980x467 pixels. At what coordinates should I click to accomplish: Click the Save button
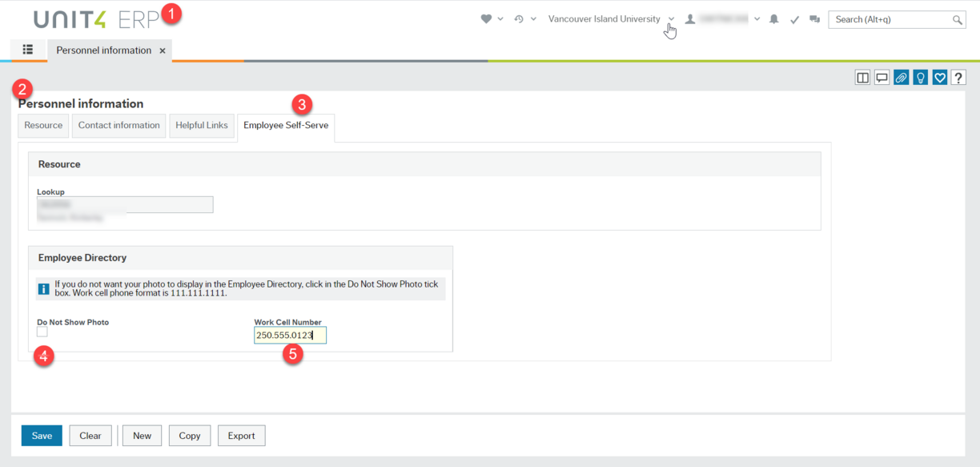click(x=41, y=435)
